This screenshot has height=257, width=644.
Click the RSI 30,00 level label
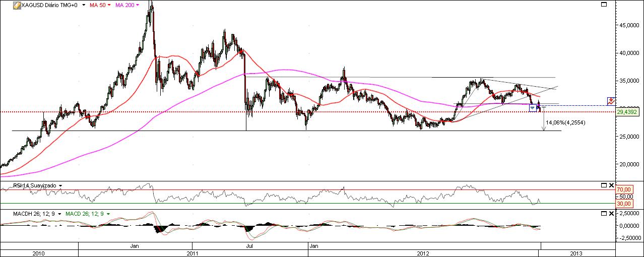[624, 203]
